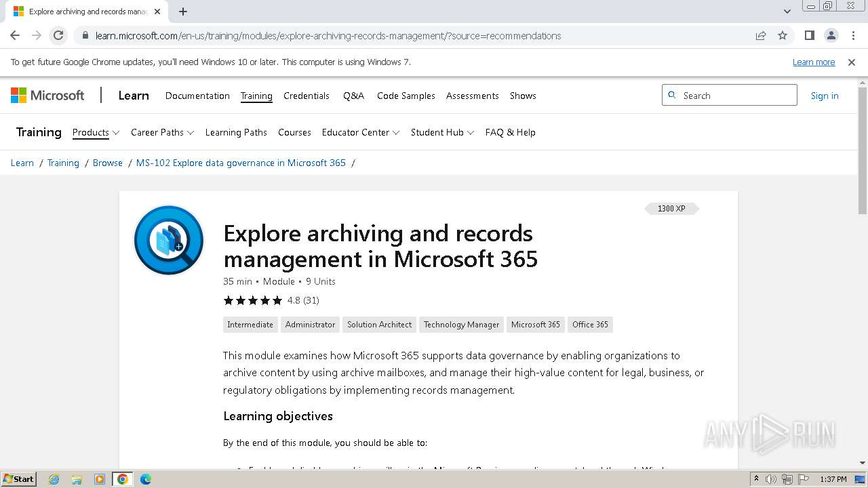Open the Learning Paths link

point(236,132)
